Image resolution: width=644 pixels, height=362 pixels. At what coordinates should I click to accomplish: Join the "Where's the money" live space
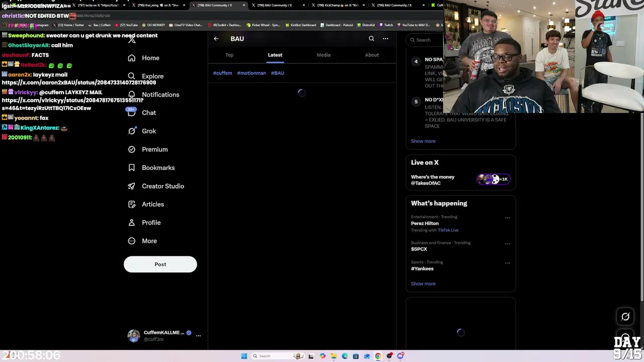point(460,180)
